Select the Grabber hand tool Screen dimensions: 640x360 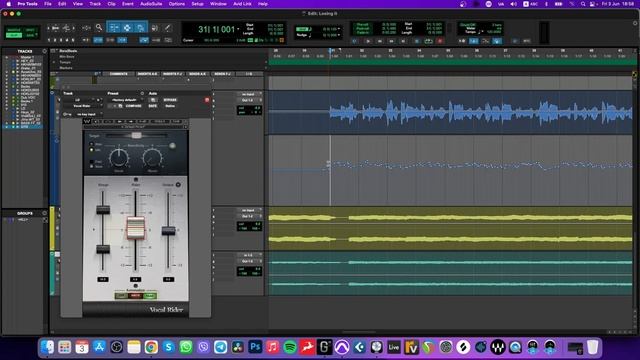click(140, 28)
